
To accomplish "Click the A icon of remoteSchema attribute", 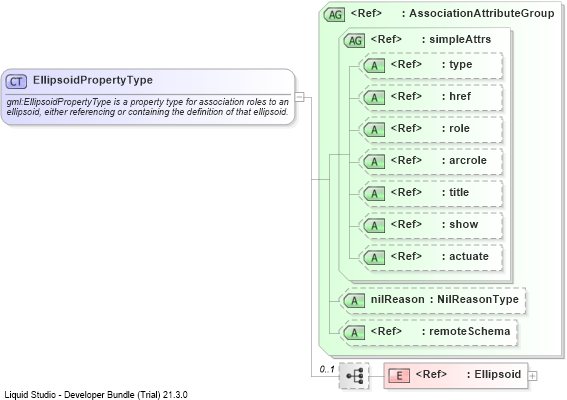I will pos(354,333).
